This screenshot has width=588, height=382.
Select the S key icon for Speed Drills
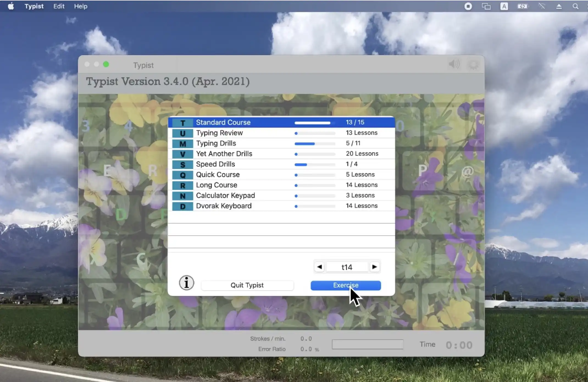pyautogui.click(x=182, y=164)
